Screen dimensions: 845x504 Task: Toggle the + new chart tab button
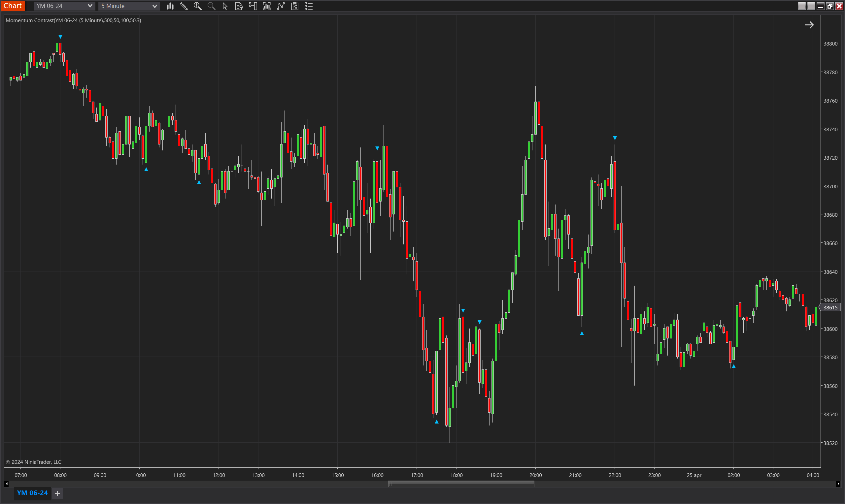click(x=57, y=492)
